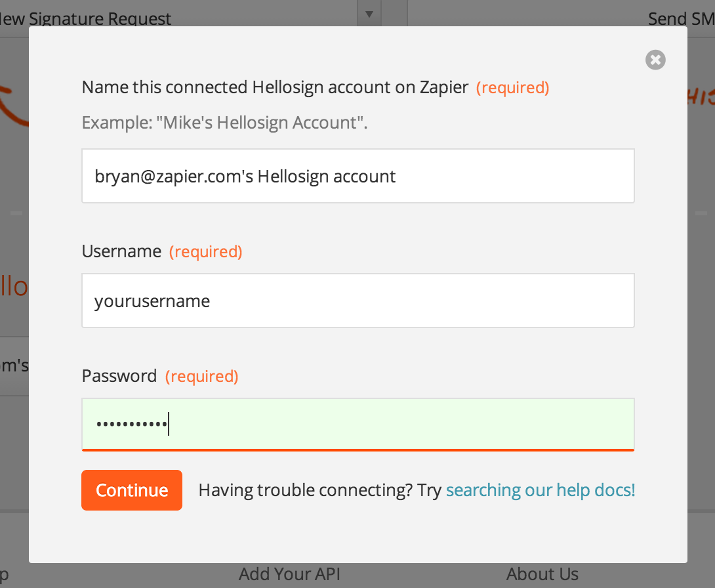The image size is (715, 588).
Task: Click into the Password field
Action: (358, 424)
